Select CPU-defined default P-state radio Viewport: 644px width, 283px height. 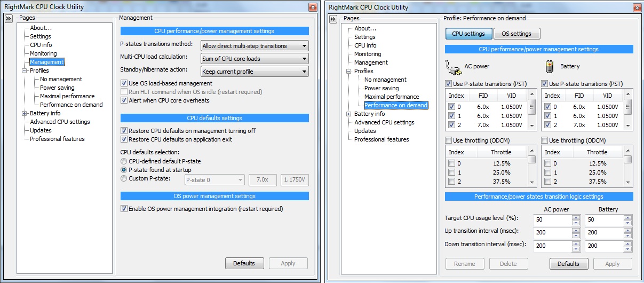pyautogui.click(x=124, y=161)
